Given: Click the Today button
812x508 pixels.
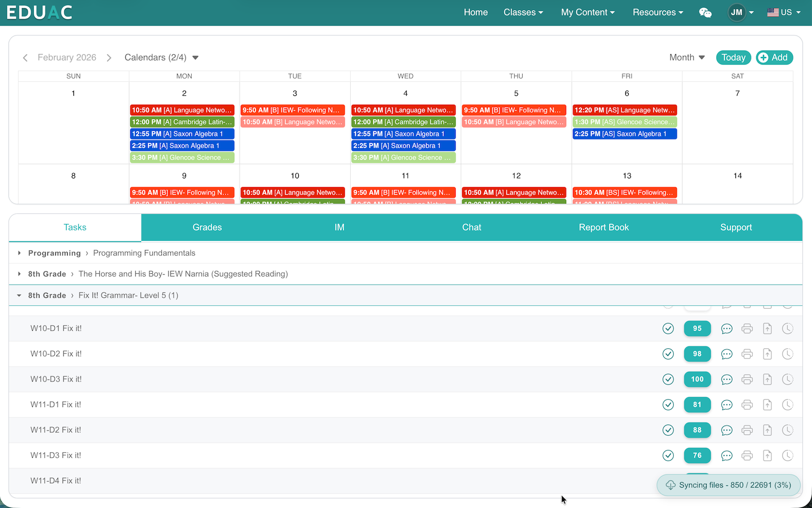Looking at the screenshot, I should [x=734, y=58].
